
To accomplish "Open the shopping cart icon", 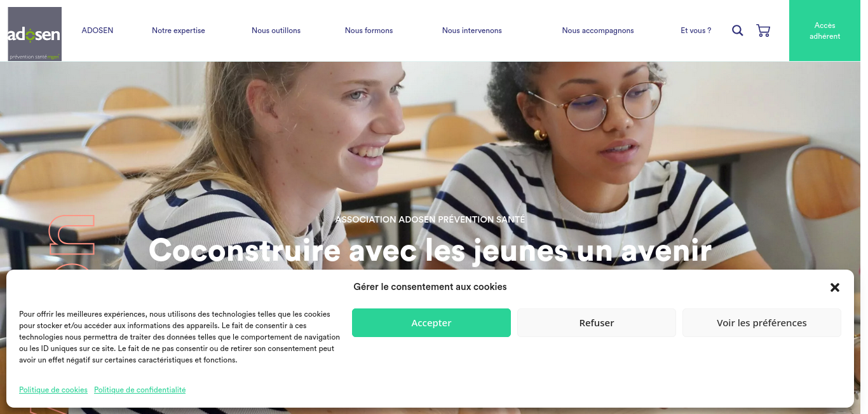I will (763, 31).
